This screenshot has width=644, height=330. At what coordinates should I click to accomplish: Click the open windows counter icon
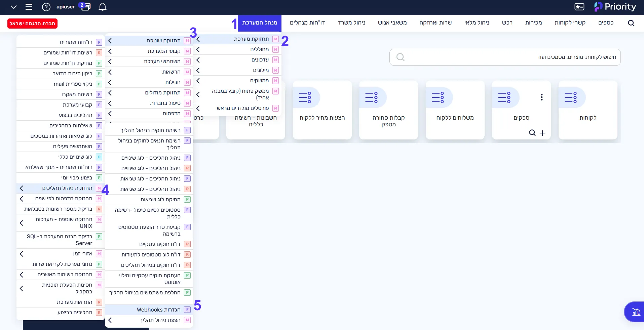[x=85, y=6]
